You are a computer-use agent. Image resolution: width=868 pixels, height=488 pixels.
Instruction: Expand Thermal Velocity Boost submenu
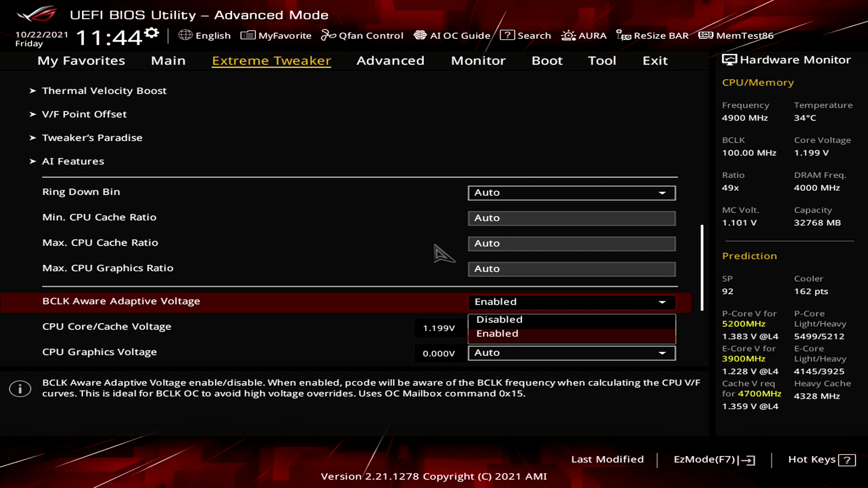104,91
